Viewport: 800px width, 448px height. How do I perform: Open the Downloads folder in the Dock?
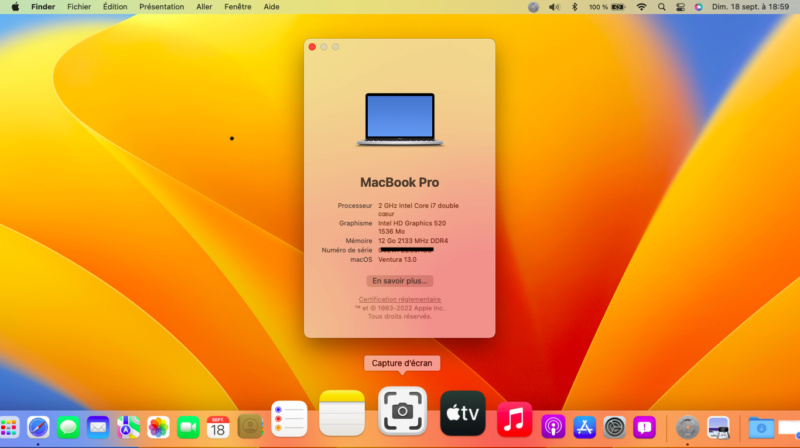point(761,427)
